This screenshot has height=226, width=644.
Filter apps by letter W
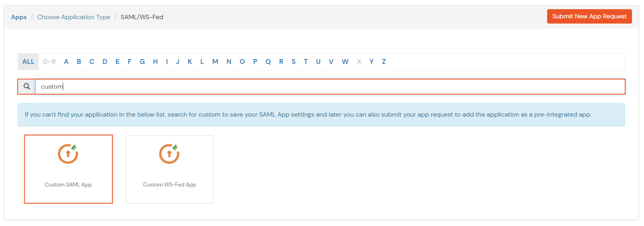(345, 62)
